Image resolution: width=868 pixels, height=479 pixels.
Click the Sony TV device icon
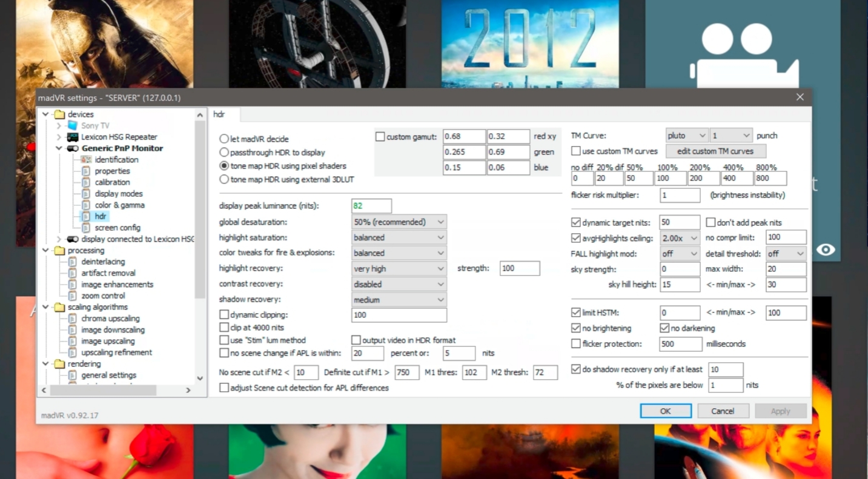pos(73,125)
